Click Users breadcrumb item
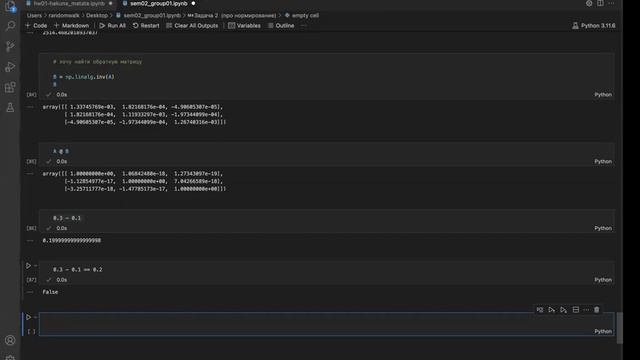This screenshot has height=360, width=640. pos(34,16)
